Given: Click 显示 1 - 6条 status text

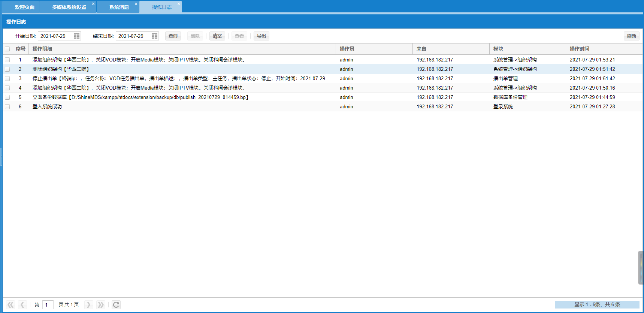Looking at the screenshot, I should [x=597, y=305].
